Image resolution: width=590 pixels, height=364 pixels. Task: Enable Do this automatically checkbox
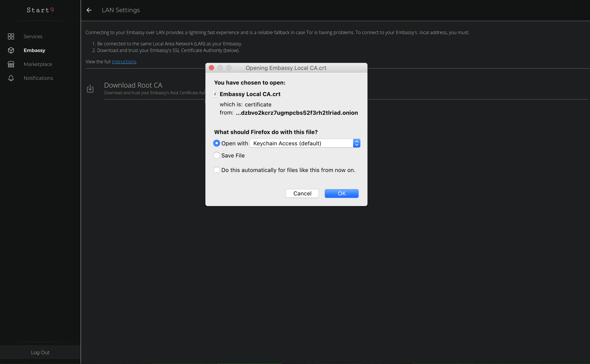click(x=217, y=170)
